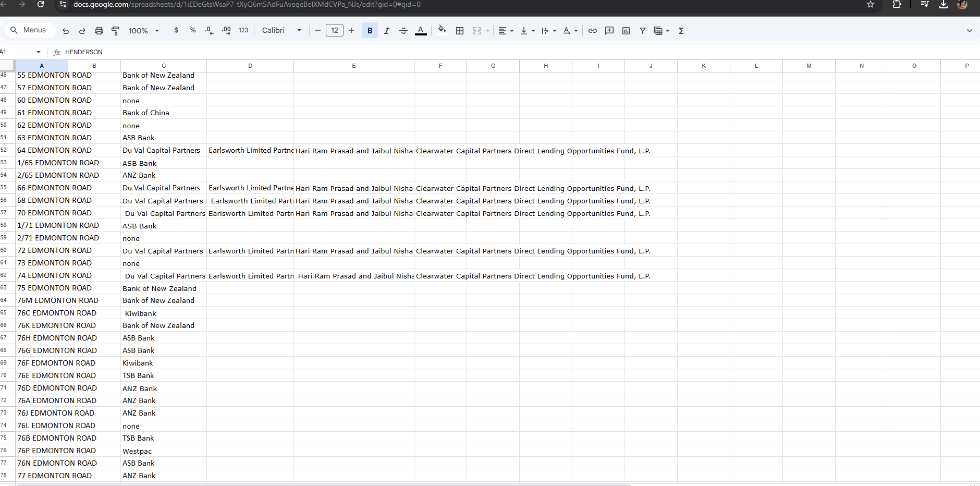This screenshot has height=486, width=980.
Task: Expand the name box dropdown arrow
Action: tap(39, 52)
